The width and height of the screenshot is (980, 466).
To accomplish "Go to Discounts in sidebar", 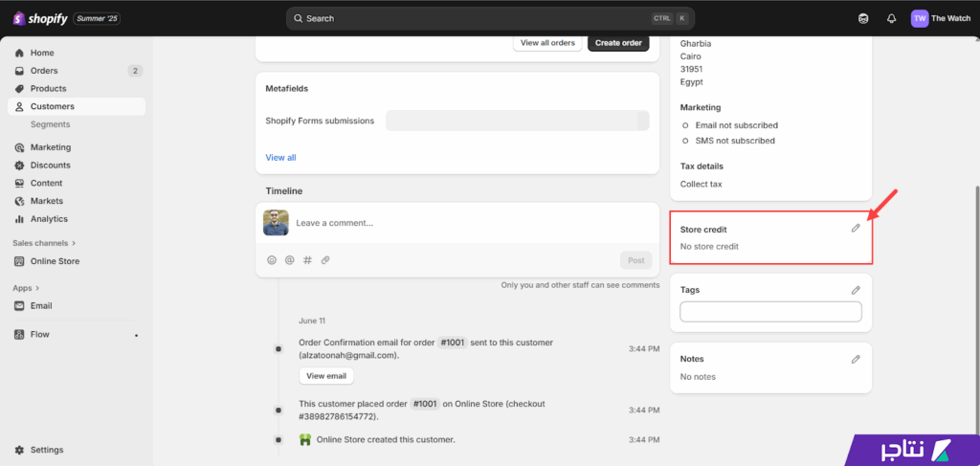I will click(x=50, y=166).
